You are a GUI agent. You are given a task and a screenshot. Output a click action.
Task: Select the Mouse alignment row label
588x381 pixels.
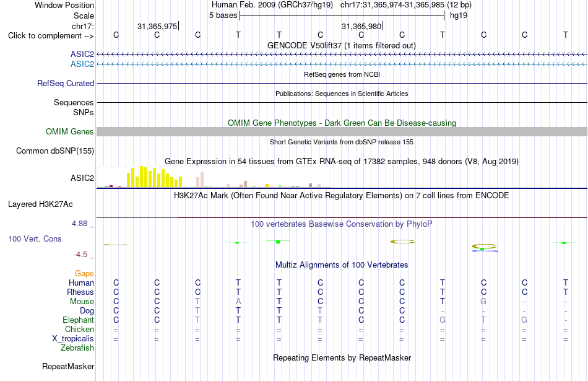(82, 302)
